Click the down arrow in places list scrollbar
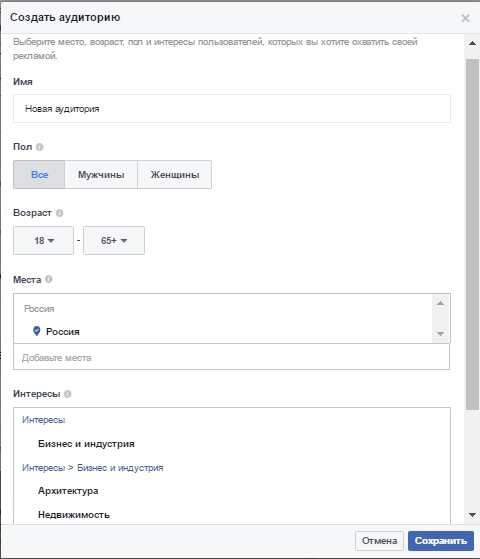Image resolution: width=480 pixels, height=559 pixels. click(x=440, y=334)
